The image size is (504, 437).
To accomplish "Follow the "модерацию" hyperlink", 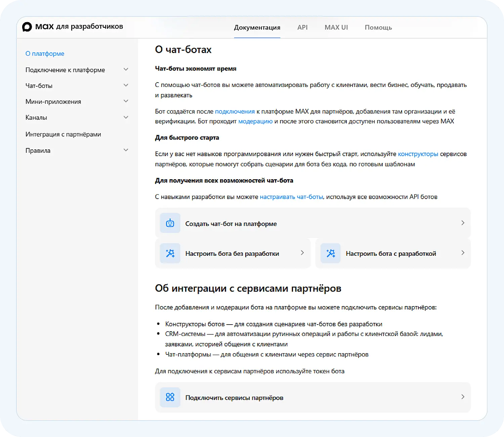I will coord(255,122).
